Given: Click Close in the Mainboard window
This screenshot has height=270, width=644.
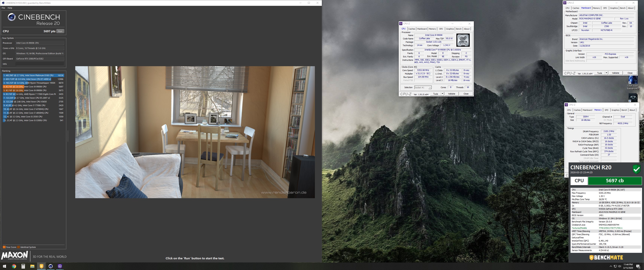Looking at the screenshot, I should 630,73.
